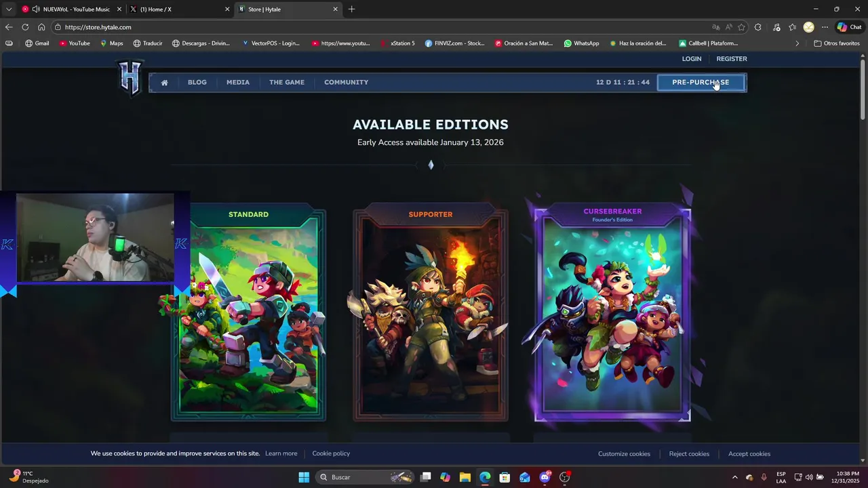Viewport: 868px width, 488px height.
Task: Add this page to favorites star
Action: click(x=741, y=27)
